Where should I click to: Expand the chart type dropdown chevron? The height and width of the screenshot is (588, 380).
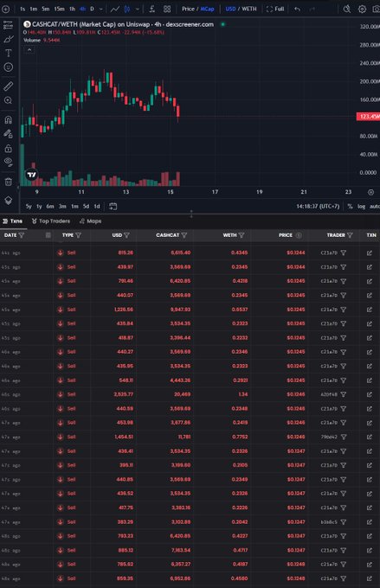137,9
